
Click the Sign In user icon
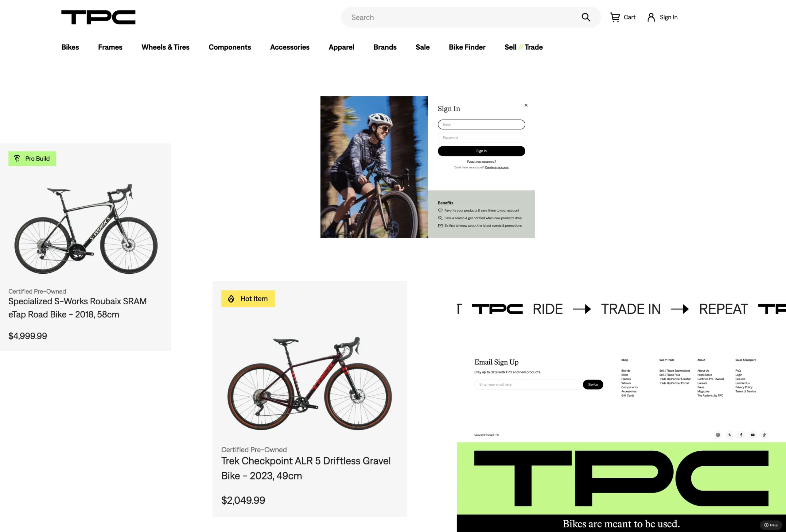pyautogui.click(x=651, y=17)
